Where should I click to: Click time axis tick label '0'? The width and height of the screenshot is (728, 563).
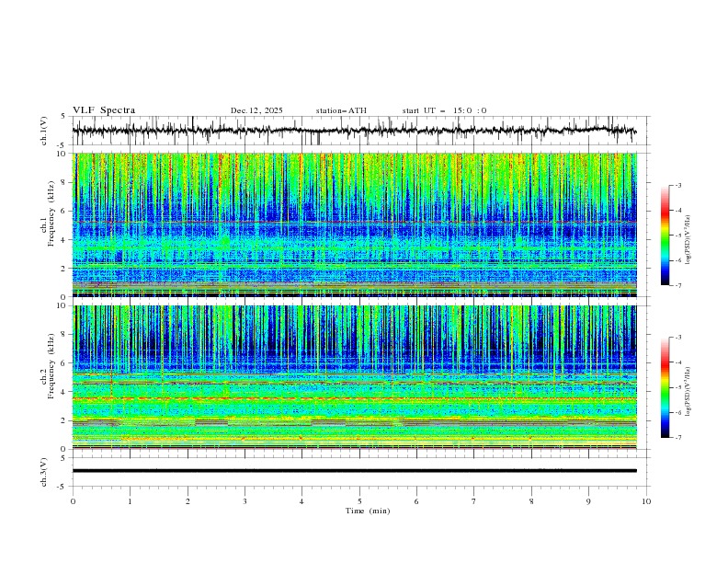click(x=73, y=501)
